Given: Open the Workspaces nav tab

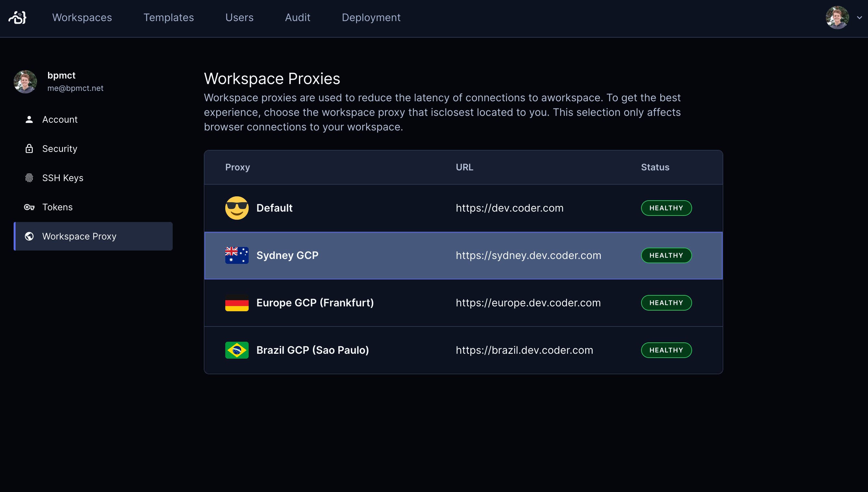Looking at the screenshot, I should click(82, 18).
